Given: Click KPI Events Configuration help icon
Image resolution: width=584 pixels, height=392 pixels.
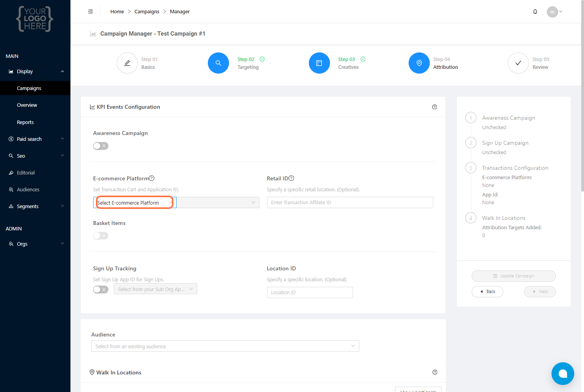Looking at the screenshot, I should point(434,107).
